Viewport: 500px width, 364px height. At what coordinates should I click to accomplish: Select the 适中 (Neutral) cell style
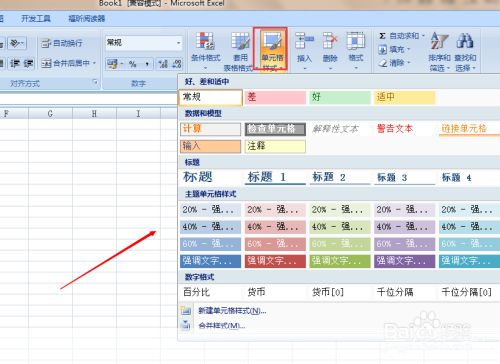[x=404, y=97]
